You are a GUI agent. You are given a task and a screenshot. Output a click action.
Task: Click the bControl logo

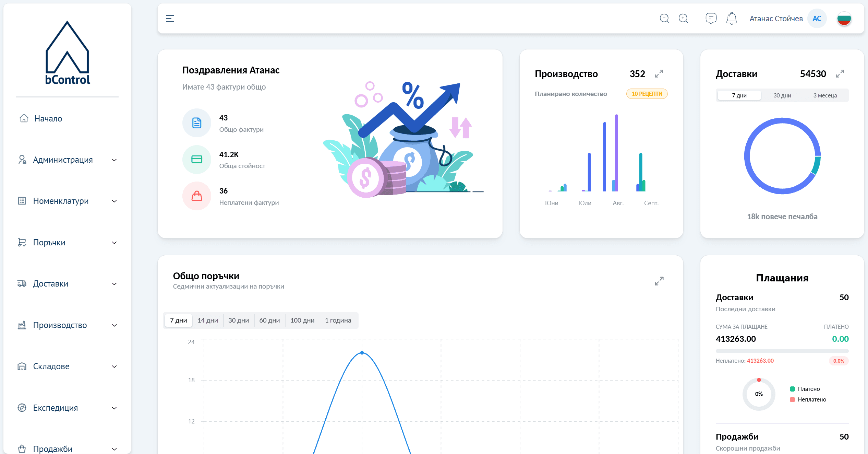point(68,53)
